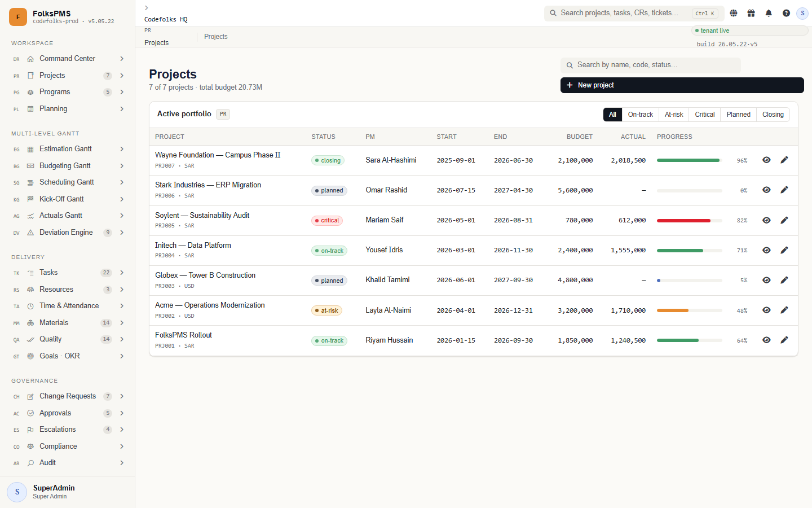Click the Kick-Off Gantt flag icon
This screenshot has width=812, height=508.
click(30, 199)
